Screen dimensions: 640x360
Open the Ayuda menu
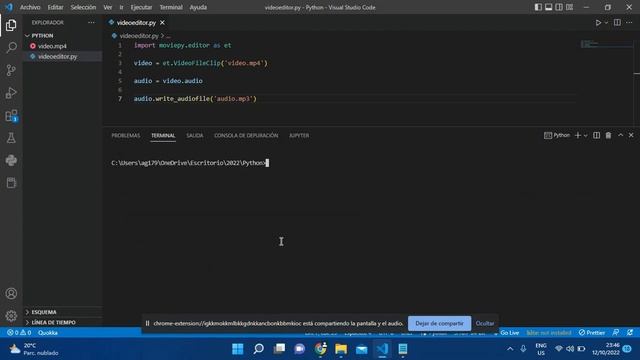click(x=198, y=7)
